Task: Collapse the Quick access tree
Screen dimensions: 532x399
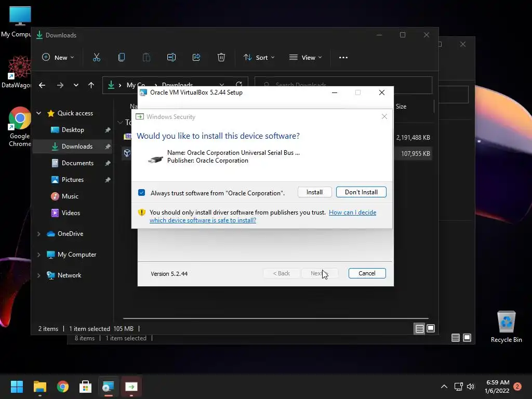Action: [x=38, y=113]
